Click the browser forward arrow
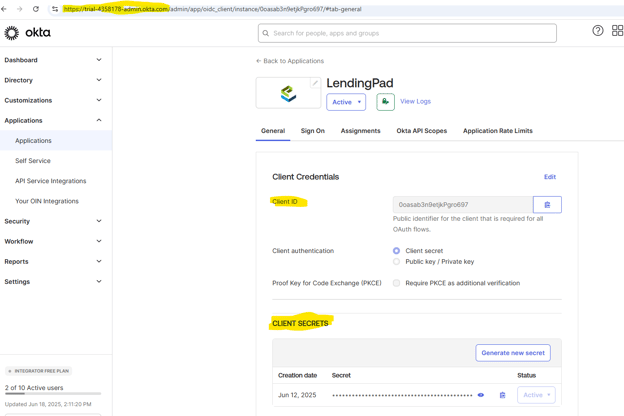 20,9
